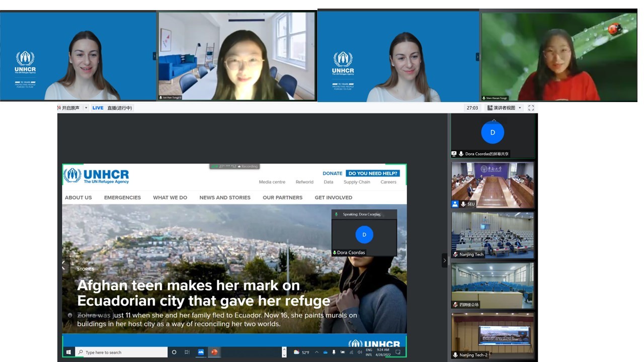Select the Nanjing Tech participant video tile
This screenshot has height=362, width=644.
point(493,235)
